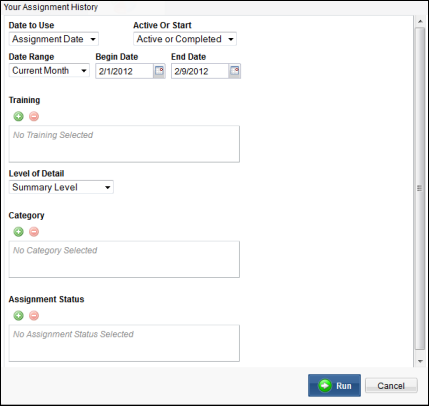Open the Date to Use dropdown
The width and height of the screenshot is (429, 406).
click(x=54, y=39)
